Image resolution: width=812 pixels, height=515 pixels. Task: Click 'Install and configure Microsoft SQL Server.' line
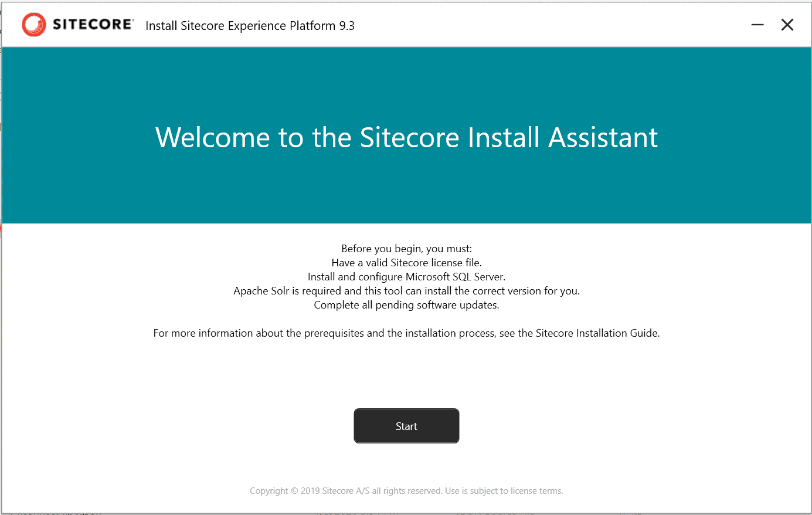tap(406, 277)
